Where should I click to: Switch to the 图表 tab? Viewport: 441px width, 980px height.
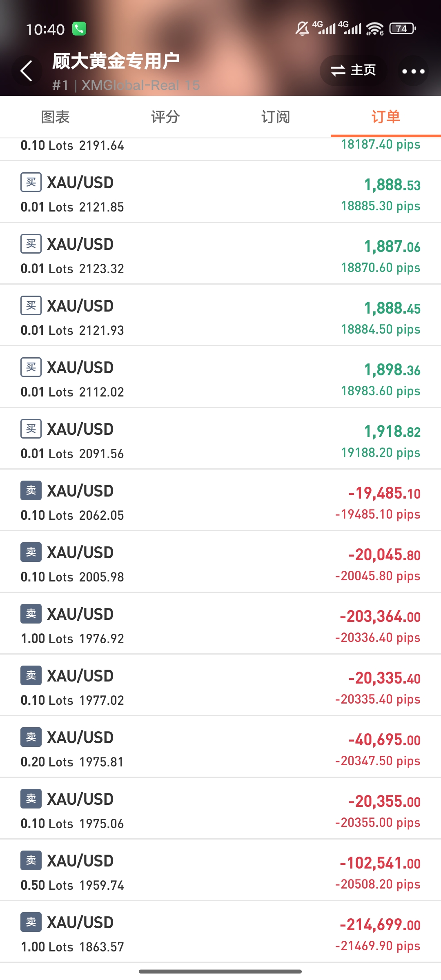(x=56, y=117)
